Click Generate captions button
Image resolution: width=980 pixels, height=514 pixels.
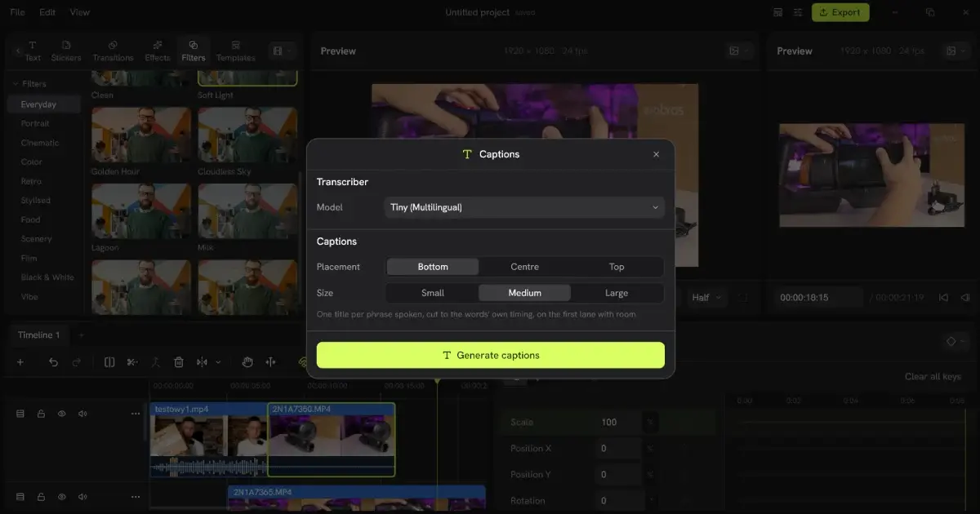tap(491, 355)
